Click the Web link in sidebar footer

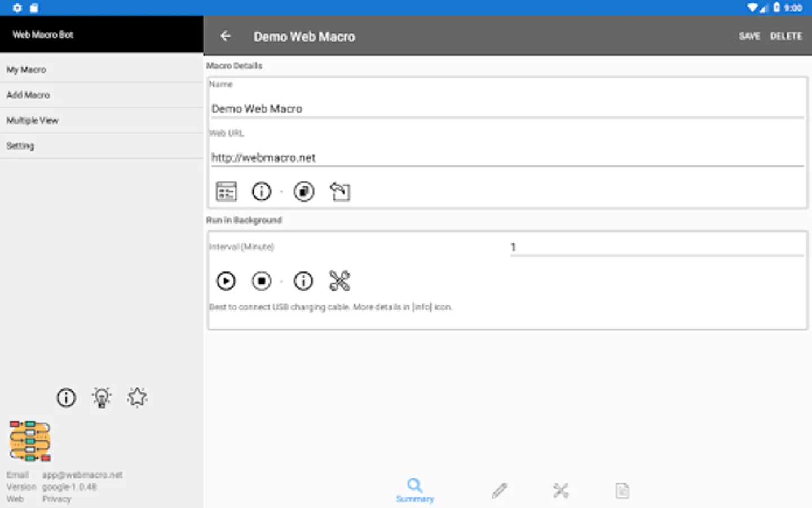click(x=15, y=499)
